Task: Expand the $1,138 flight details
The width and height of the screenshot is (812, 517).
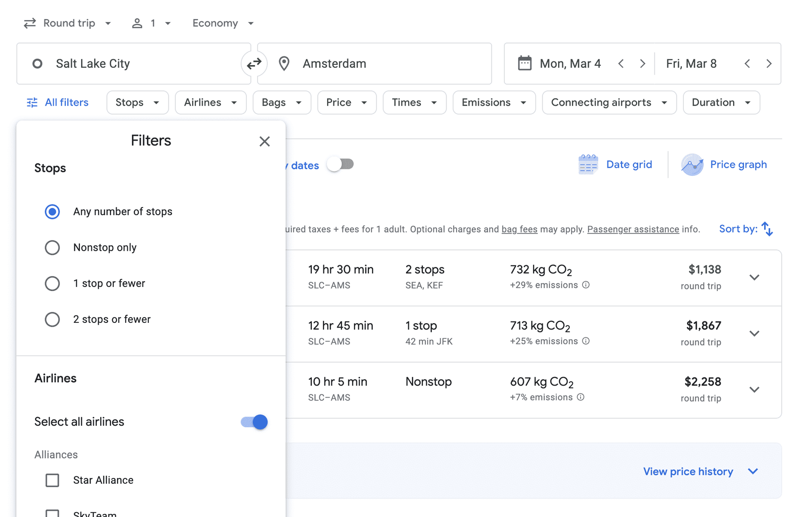Action: coord(754,277)
